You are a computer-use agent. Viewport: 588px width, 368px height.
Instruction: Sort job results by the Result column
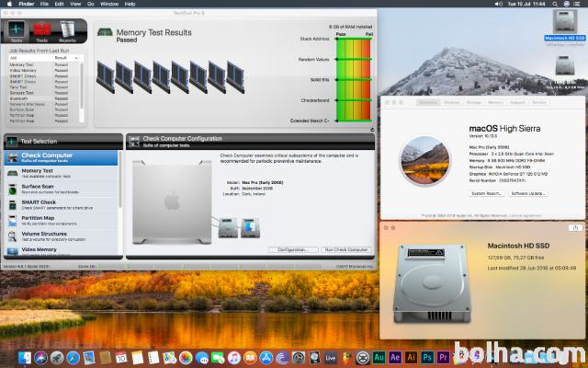tap(66, 58)
